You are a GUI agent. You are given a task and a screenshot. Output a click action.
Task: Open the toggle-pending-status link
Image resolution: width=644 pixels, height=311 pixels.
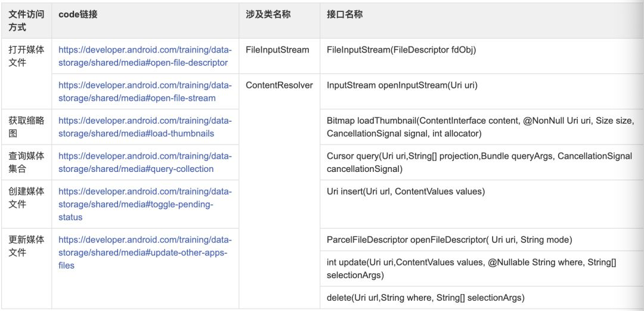pyautogui.click(x=145, y=205)
